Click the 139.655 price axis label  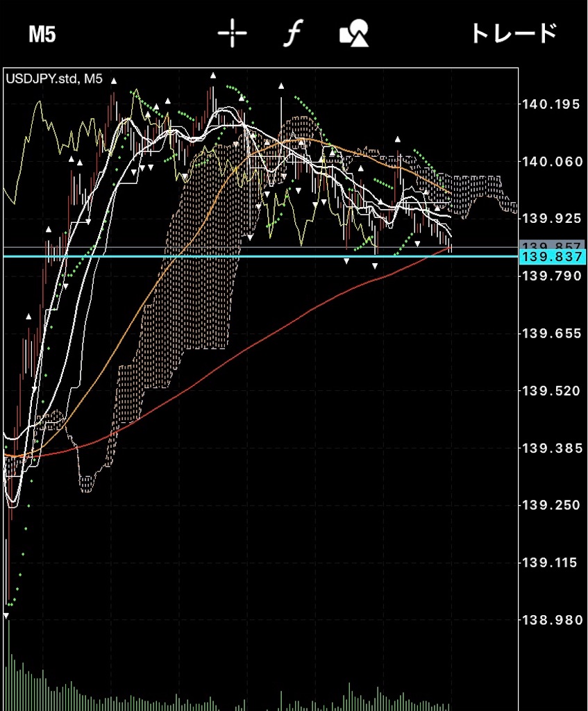point(552,334)
